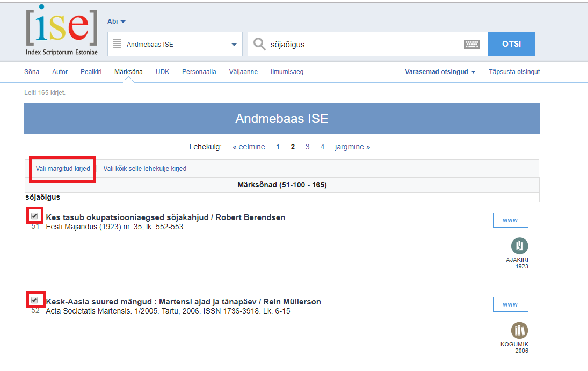Click the current page number 2

(x=293, y=147)
